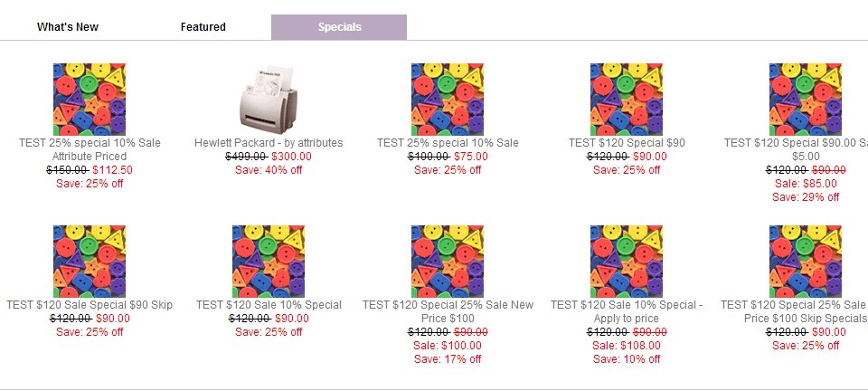Click image above Sale 10% Special - Apply to price
The width and height of the screenshot is (868, 391).
tap(626, 262)
